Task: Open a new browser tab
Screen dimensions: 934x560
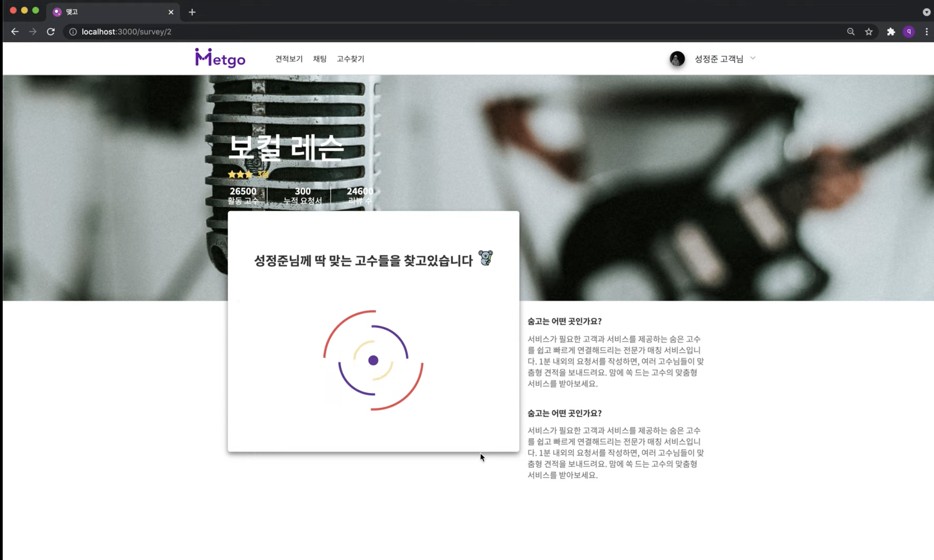Action: point(192,12)
